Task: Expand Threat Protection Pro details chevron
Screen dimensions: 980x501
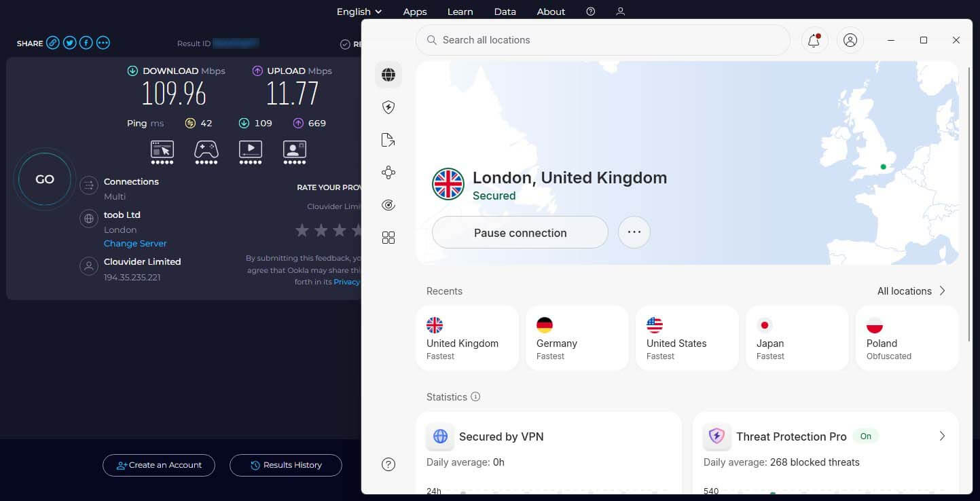Action: (x=942, y=437)
